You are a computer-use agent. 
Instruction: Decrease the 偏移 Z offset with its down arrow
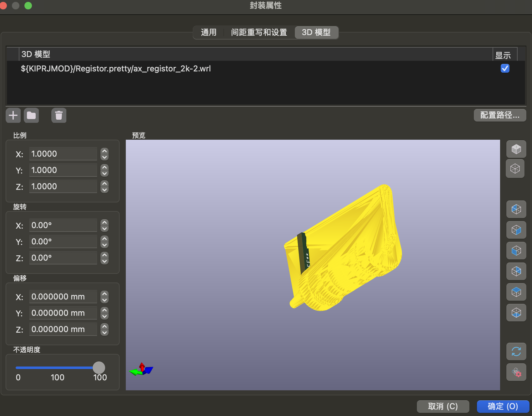(105, 332)
